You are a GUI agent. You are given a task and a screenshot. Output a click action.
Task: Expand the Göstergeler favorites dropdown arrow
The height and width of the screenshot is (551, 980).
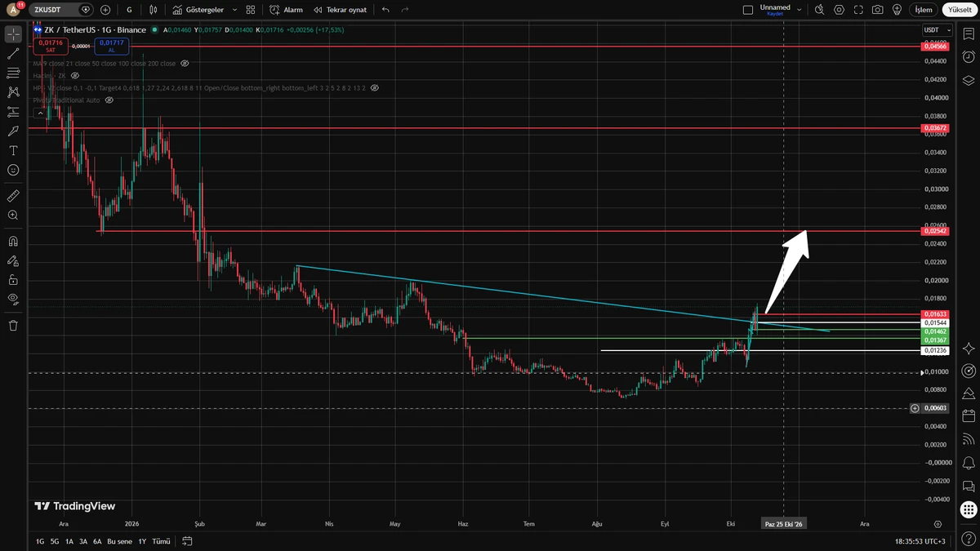pyautogui.click(x=234, y=10)
